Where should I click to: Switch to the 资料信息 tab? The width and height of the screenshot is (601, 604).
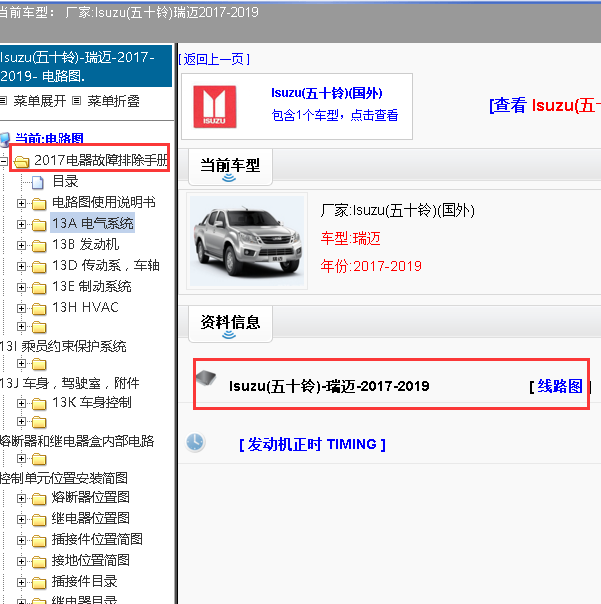tap(230, 324)
